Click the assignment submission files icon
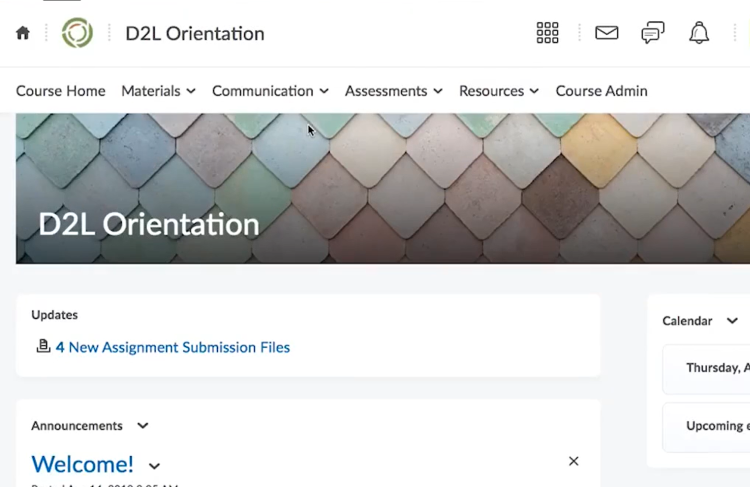The width and height of the screenshot is (750, 487). (x=43, y=346)
